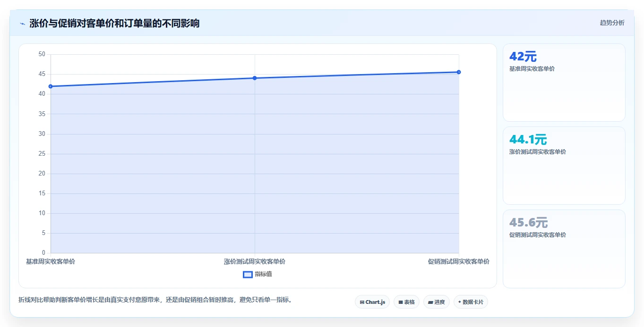Click the y-axis value 50
Viewport: 644px width, 327px height.
(42, 54)
